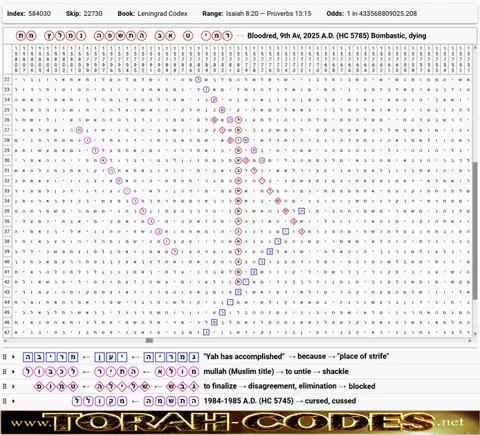Click the vertical scrollbar thumb beside the grid
480x435 pixels.
475,231
